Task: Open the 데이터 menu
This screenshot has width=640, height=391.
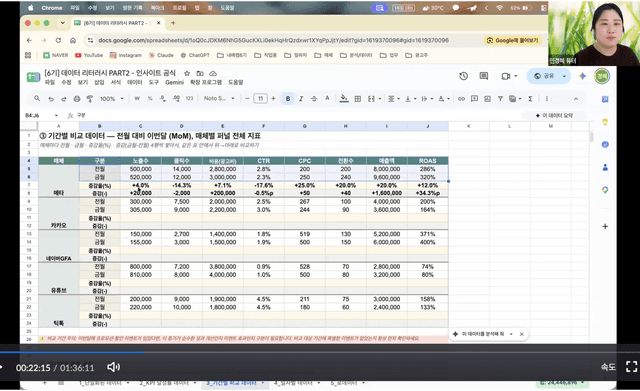Action: [x=135, y=82]
